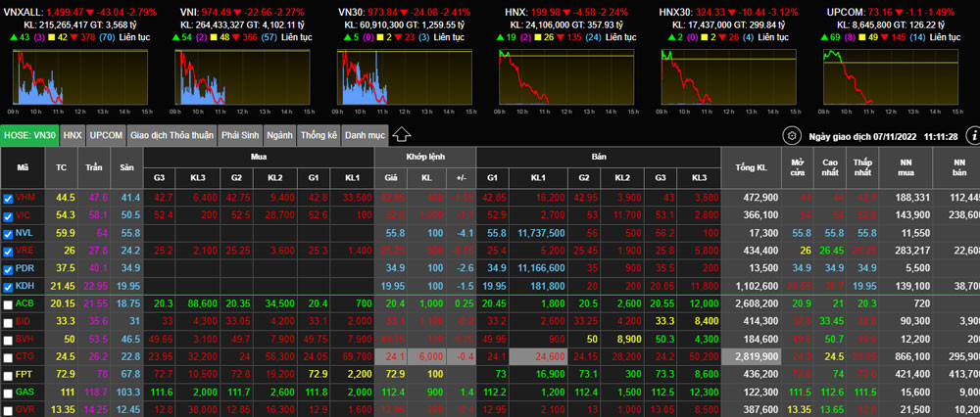Image resolution: width=980 pixels, height=417 pixels.
Task: Open the Danh mục menu
Action: [x=364, y=135]
